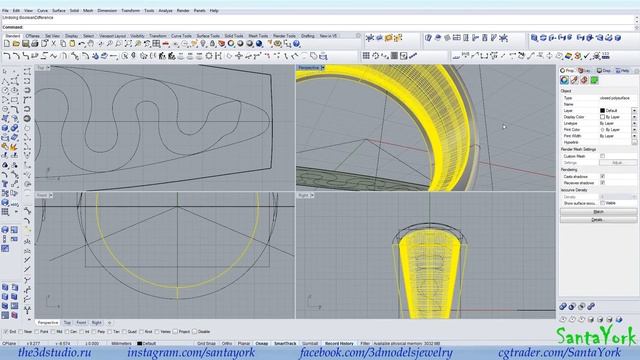Open the Perspective viewport title menu arrow
The height and width of the screenshot is (360, 640).
322,67
